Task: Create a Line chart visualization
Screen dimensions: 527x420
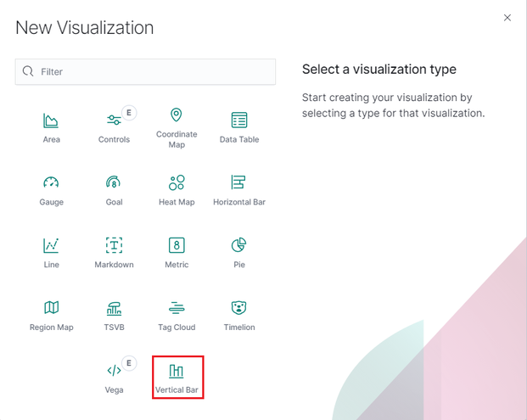Action: [51, 251]
